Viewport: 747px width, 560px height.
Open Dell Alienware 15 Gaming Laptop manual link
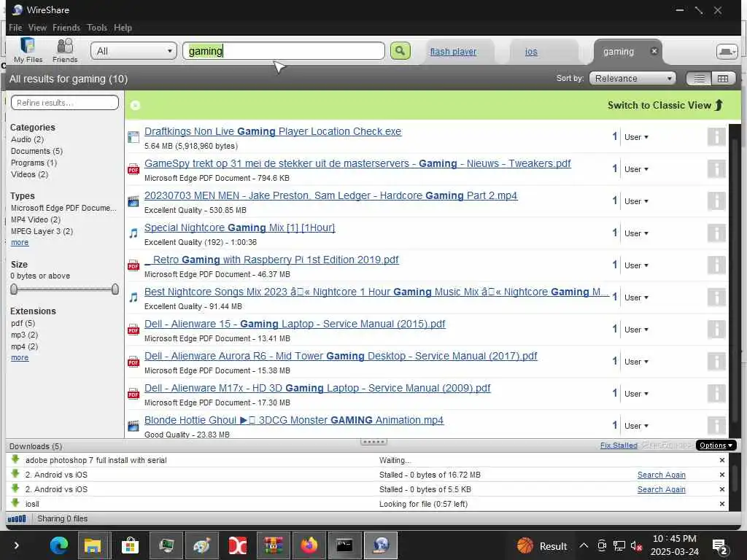pos(295,324)
